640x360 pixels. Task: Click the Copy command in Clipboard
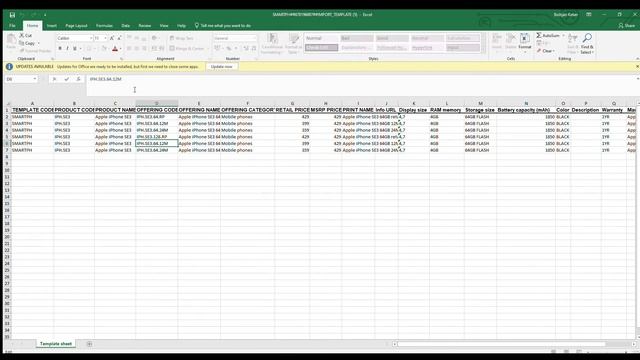[x=27, y=43]
